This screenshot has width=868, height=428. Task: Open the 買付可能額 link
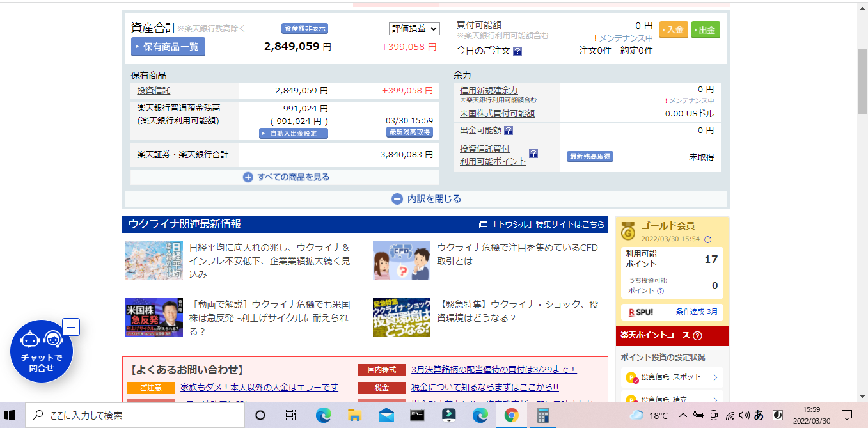[479, 26]
